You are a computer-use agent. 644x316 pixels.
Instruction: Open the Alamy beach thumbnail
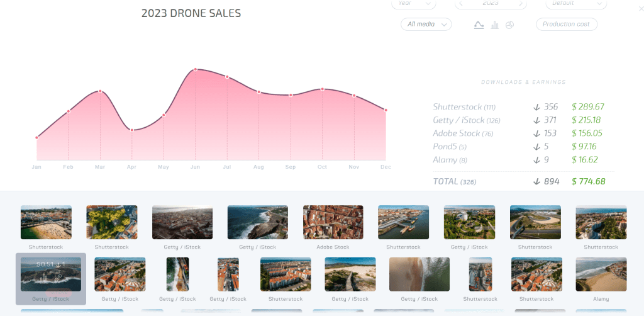(x=601, y=274)
